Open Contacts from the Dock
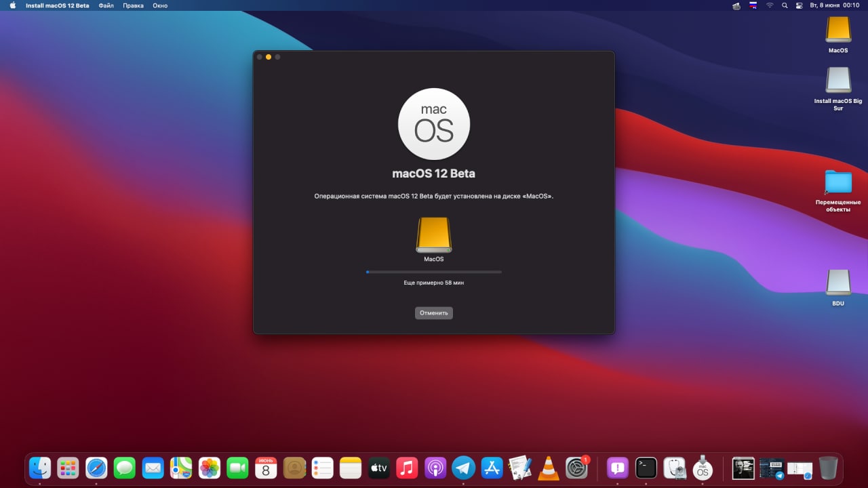Image resolution: width=868 pixels, height=488 pixels. point(294,468)
